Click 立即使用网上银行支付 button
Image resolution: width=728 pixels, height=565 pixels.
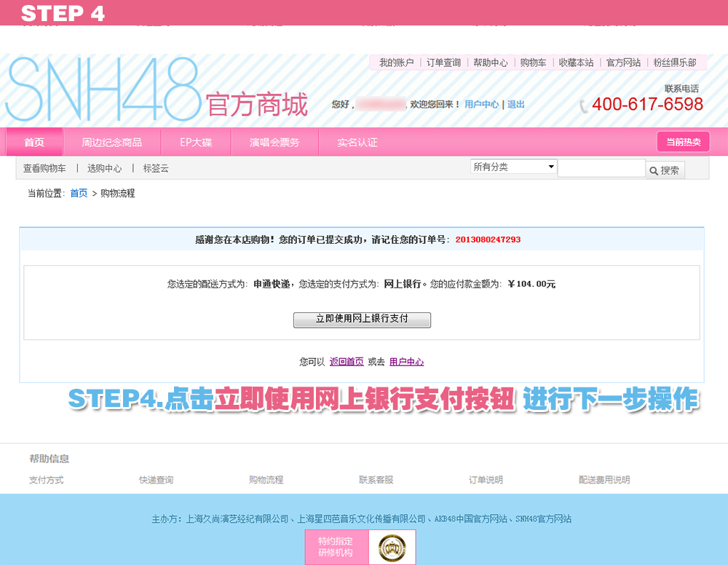[362, 319]
